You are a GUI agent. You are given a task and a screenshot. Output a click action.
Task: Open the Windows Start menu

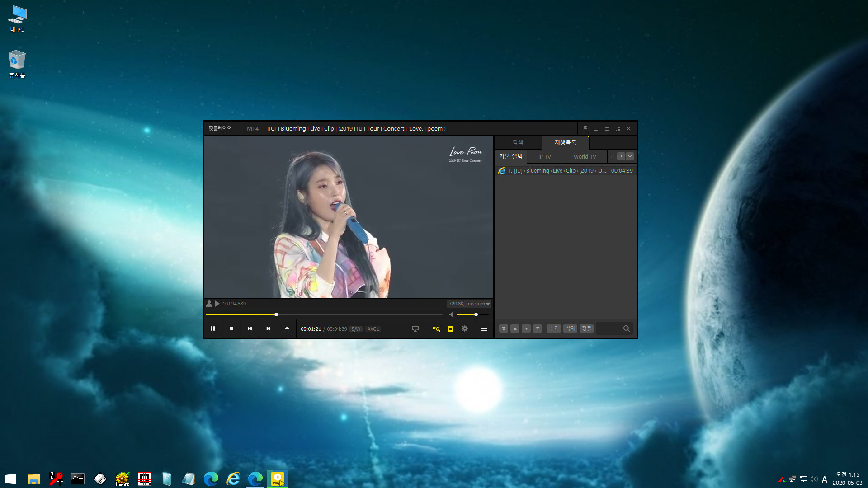tap(11, 479)
